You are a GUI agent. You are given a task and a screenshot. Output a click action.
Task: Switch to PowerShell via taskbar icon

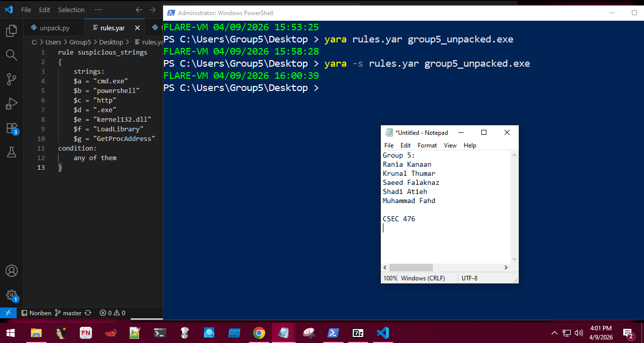(x=333, y=332)
